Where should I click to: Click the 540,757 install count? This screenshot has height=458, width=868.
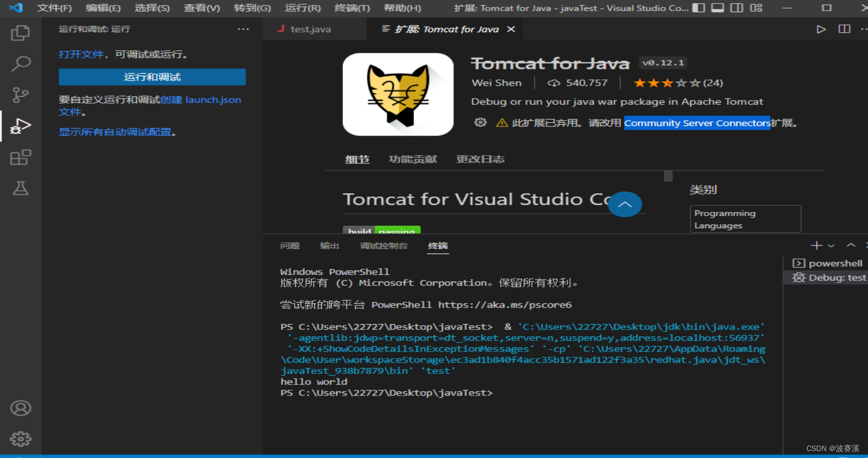577,83
